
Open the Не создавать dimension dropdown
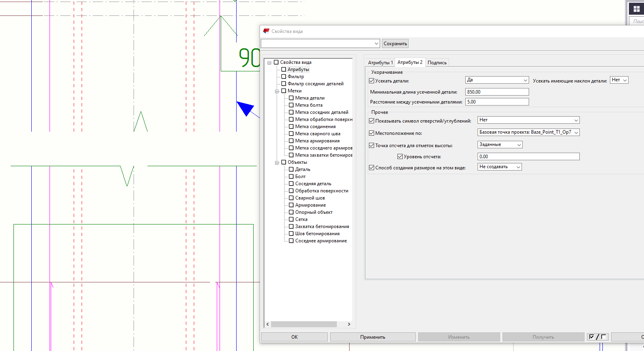pos(499,167)
